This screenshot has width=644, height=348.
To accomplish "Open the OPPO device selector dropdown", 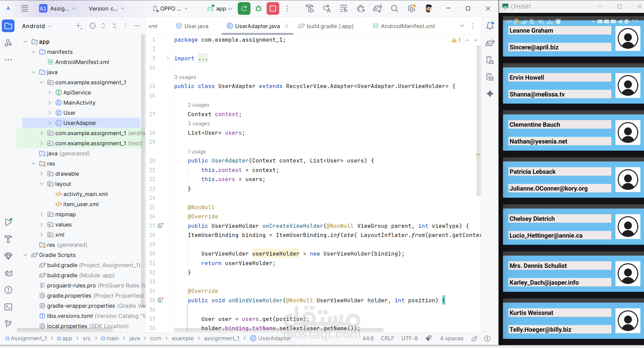I will pos(170,8).
